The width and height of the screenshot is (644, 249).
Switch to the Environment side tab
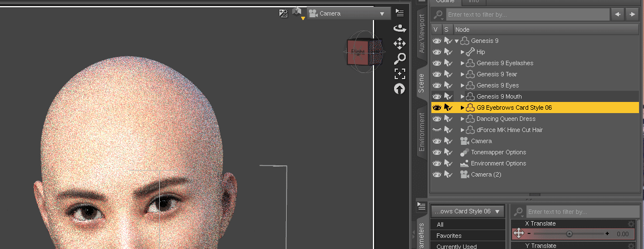[x=422, y=132]
